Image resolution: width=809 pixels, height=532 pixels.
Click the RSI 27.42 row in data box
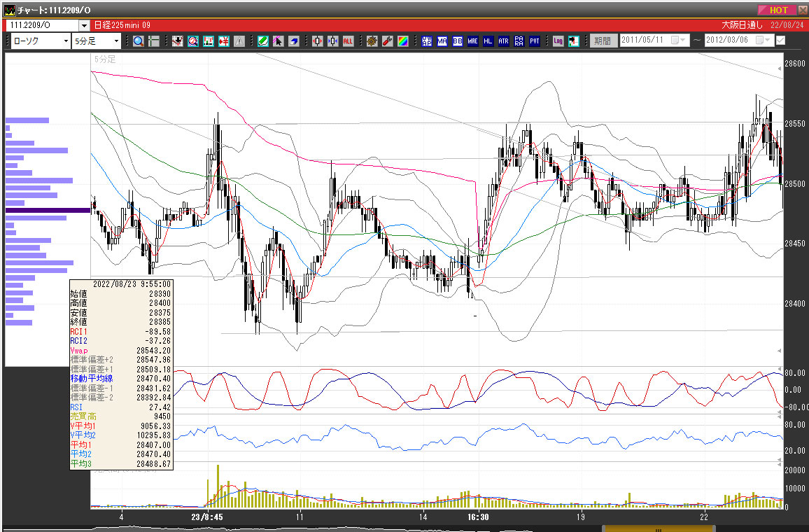pos(121,407)
